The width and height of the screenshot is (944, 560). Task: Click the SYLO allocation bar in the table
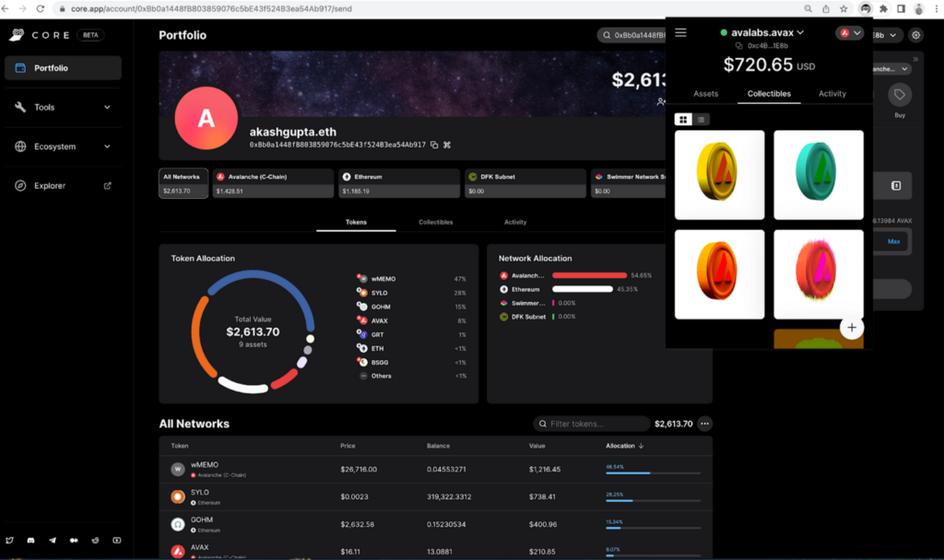click(x=653, y=500)
